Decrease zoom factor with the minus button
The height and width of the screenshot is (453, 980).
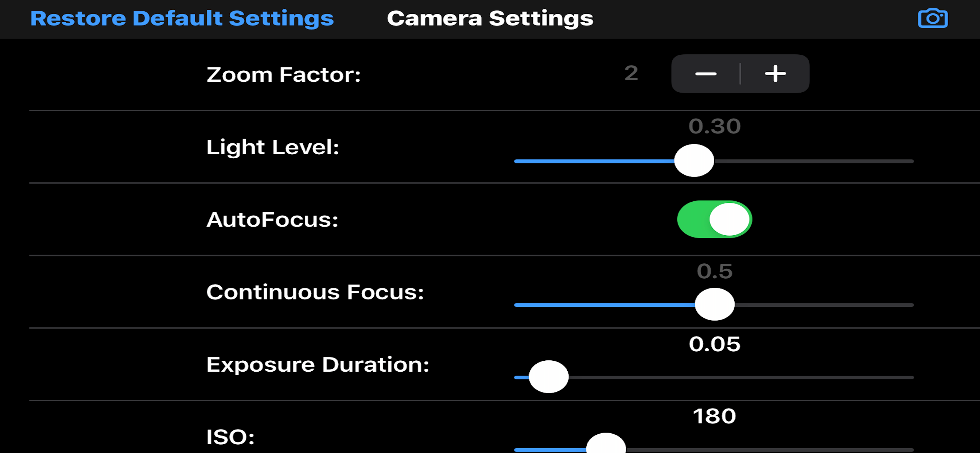coord(706,74)
